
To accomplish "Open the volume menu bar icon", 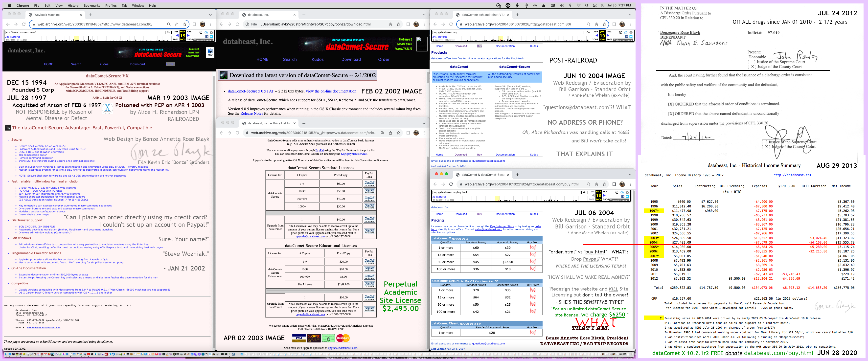I will point(561,5).
